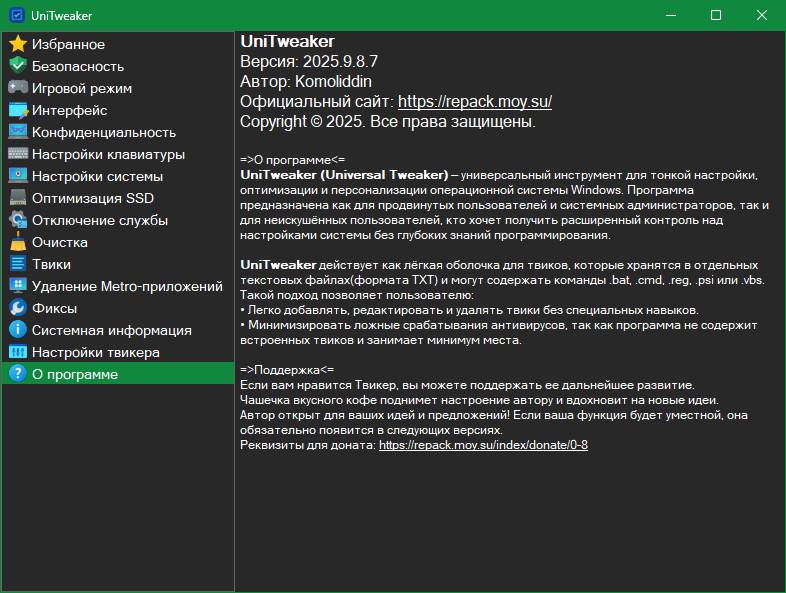Image resolution: width=786 pixels, height=593 pixels.
Task: Close the UniTweaker window
Action: point(761,15)
